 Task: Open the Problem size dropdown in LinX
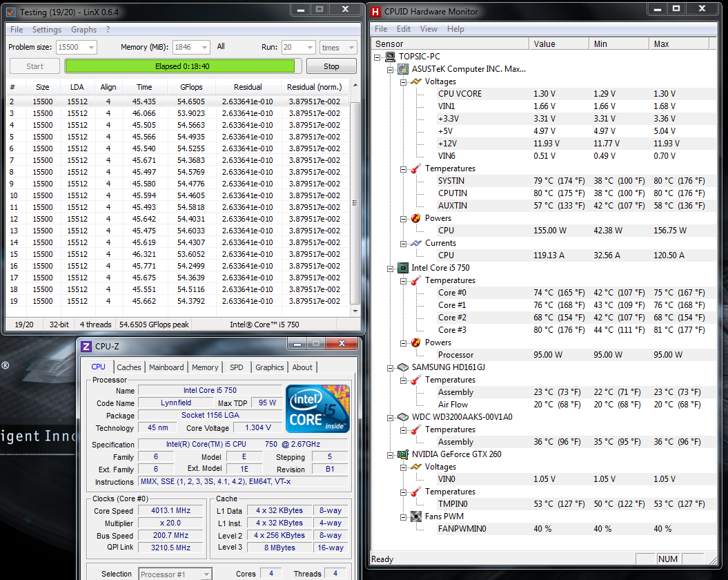[x=90, y=48]
